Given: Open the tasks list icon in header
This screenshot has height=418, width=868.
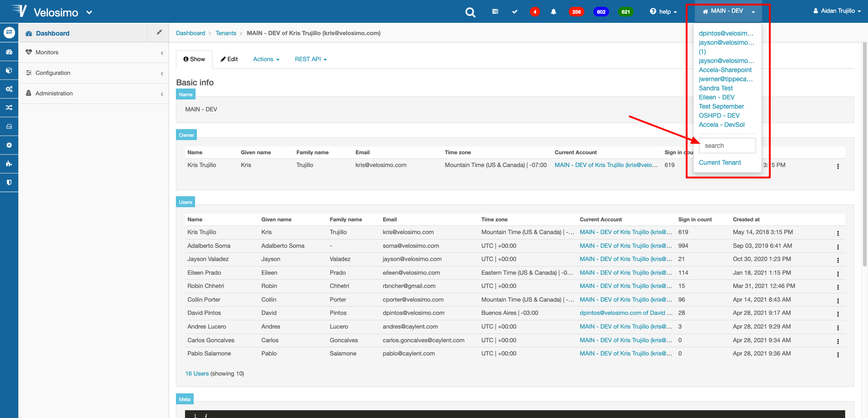Looking at the screenshot, I should pos(495,11).
